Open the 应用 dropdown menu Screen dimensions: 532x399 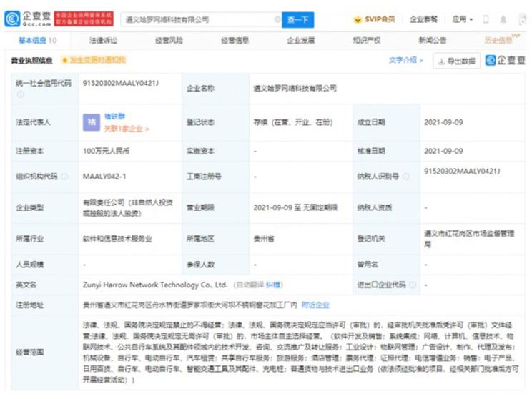462,19
